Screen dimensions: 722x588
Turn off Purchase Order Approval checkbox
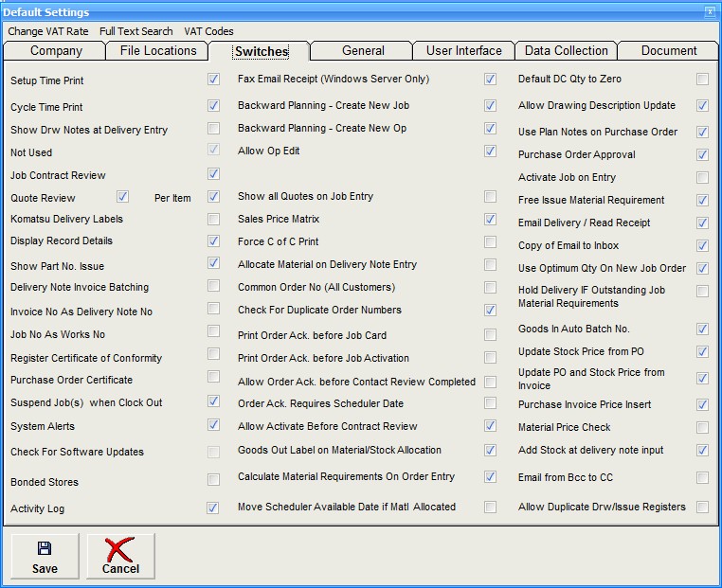click(x=702, y=154)
